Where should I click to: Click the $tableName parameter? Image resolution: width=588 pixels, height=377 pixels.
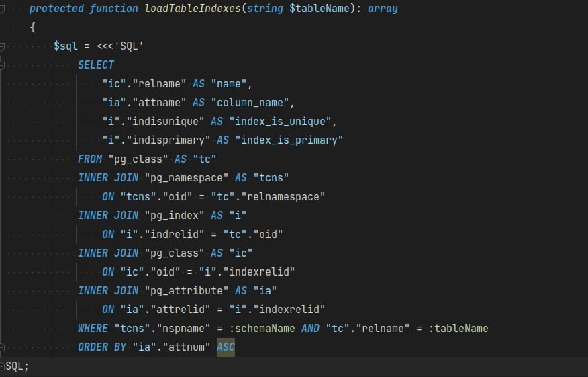pyautogui.click(x=319, y=9)
